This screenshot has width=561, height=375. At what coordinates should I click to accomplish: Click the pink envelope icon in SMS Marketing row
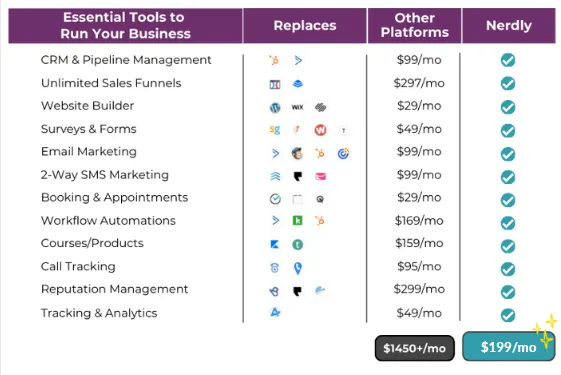coord(320,176)
